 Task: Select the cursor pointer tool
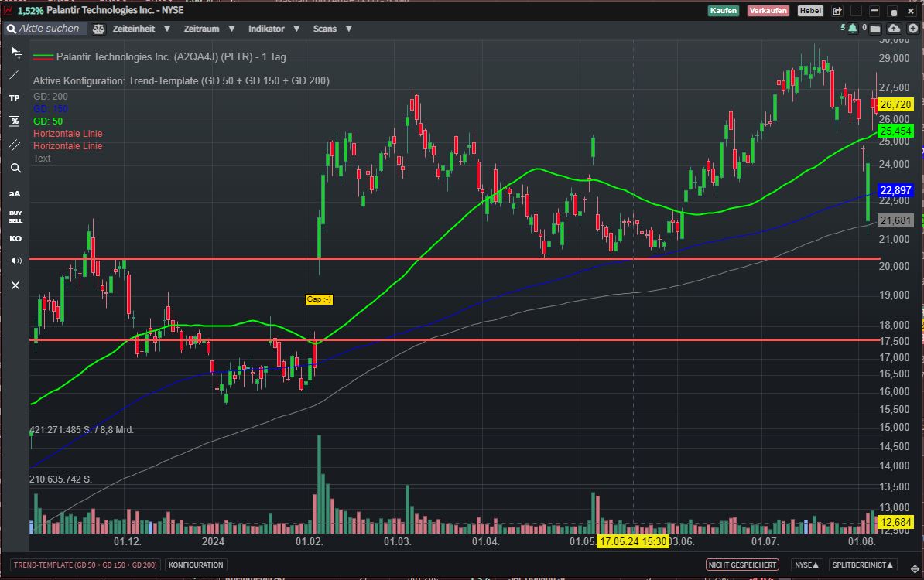point(16,53)
